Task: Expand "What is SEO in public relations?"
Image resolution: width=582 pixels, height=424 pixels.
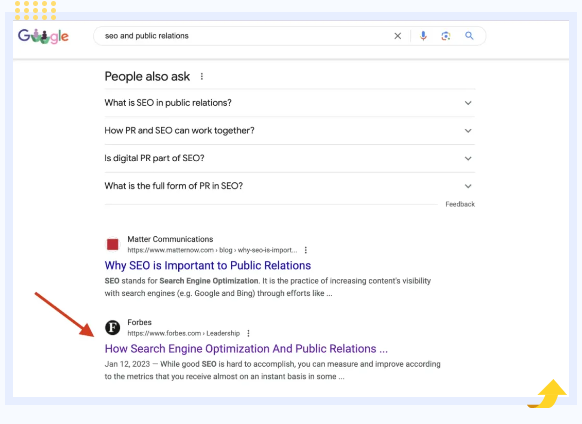Action: [290, 103]
